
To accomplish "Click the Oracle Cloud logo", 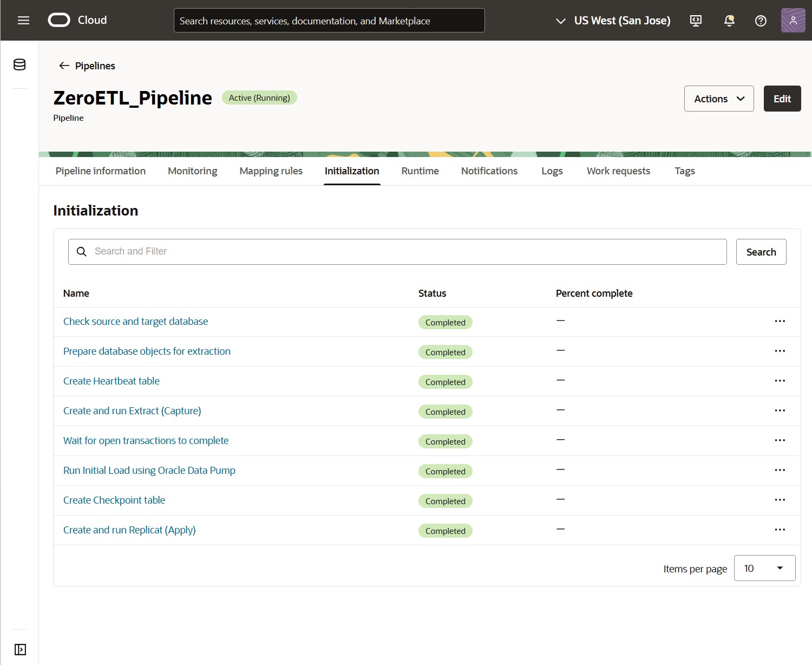I will coord(58,20).
